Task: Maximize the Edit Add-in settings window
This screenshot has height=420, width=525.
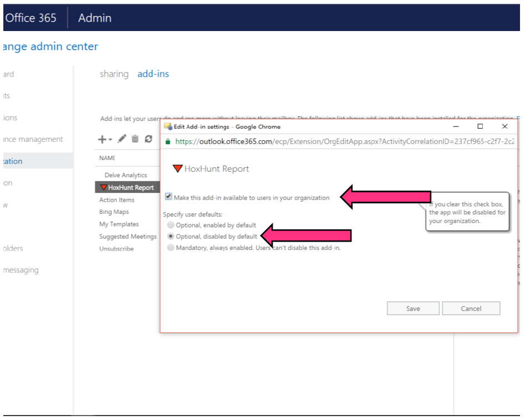Action: click(480, 126)
